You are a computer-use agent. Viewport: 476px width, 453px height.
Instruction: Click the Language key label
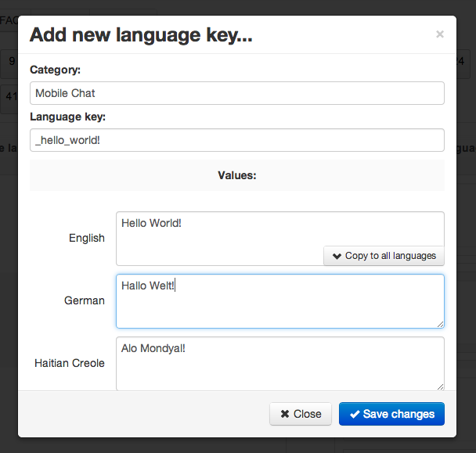[x=67, y=117]
